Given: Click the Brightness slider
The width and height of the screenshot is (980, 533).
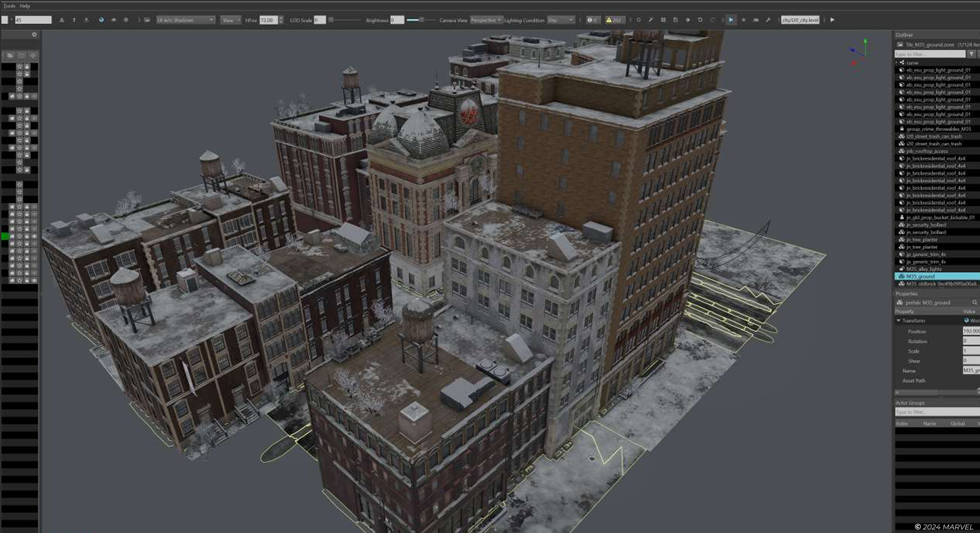Looking at the screenshot, I should 420,20.
